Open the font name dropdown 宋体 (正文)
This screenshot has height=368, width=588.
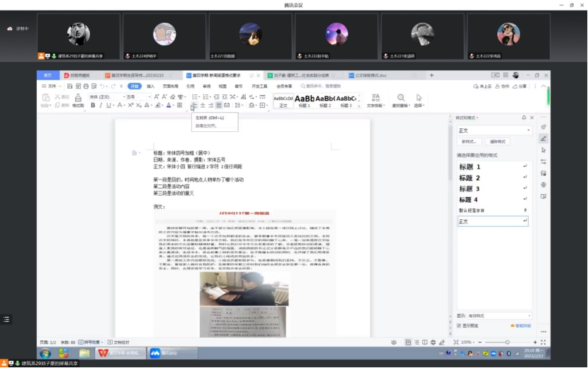pyautogui.click(x=105, y=96)
